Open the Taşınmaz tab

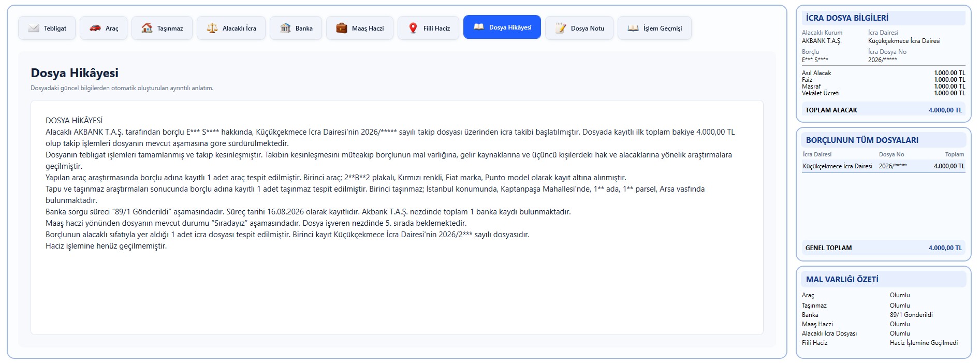pos(162,28)
